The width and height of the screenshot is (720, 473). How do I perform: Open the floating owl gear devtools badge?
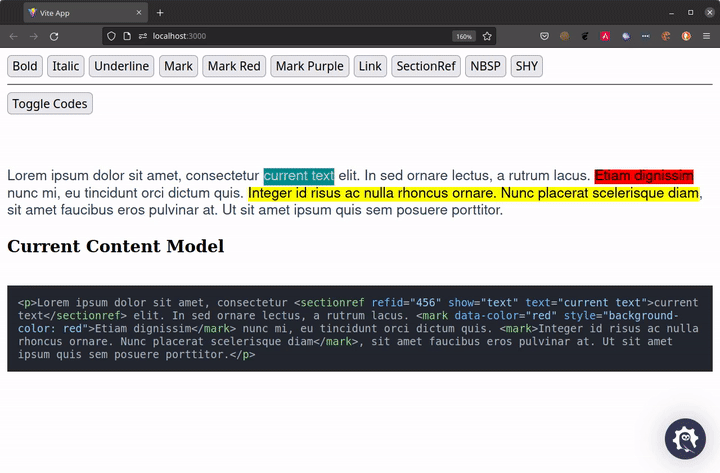(685, 439)
